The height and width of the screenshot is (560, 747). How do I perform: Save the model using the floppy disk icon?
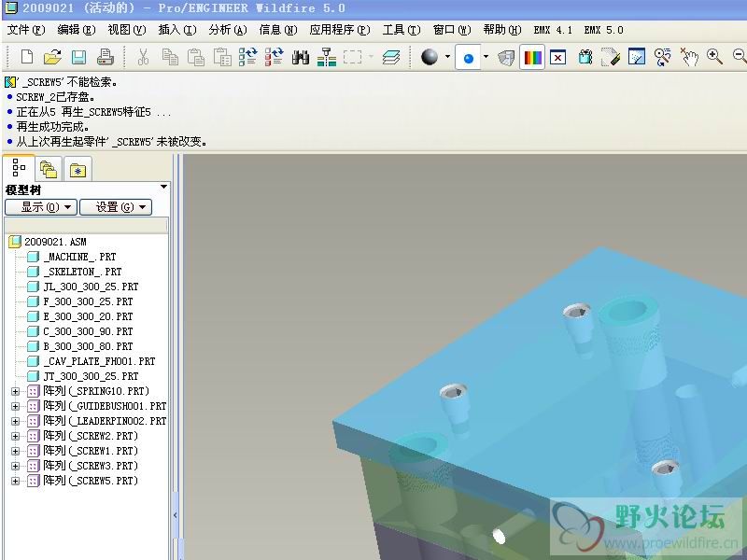pos(78,57)
